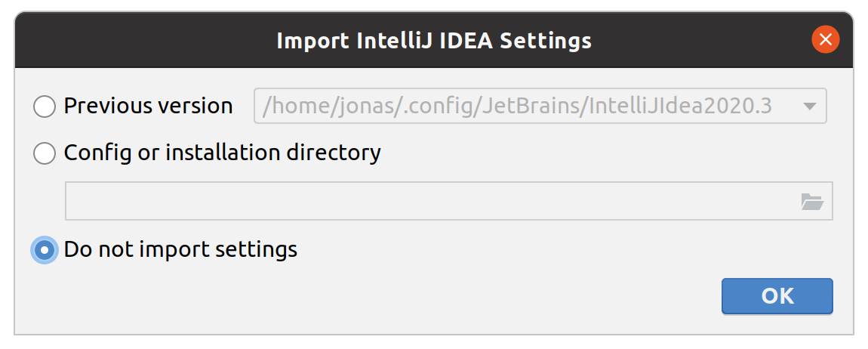The width and height of the screenshot is (868, 349).
Task: Expand the previous version path dropdown arrow
Action: [x=810, y=107]
